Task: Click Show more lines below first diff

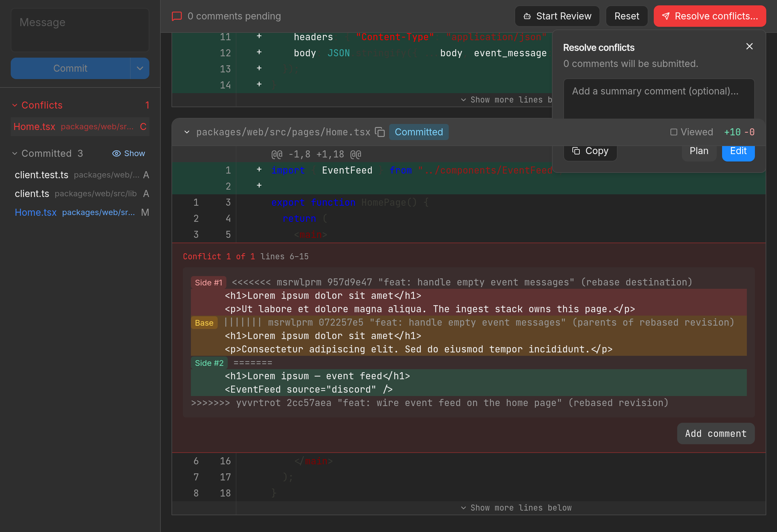Action: point(507,100)
